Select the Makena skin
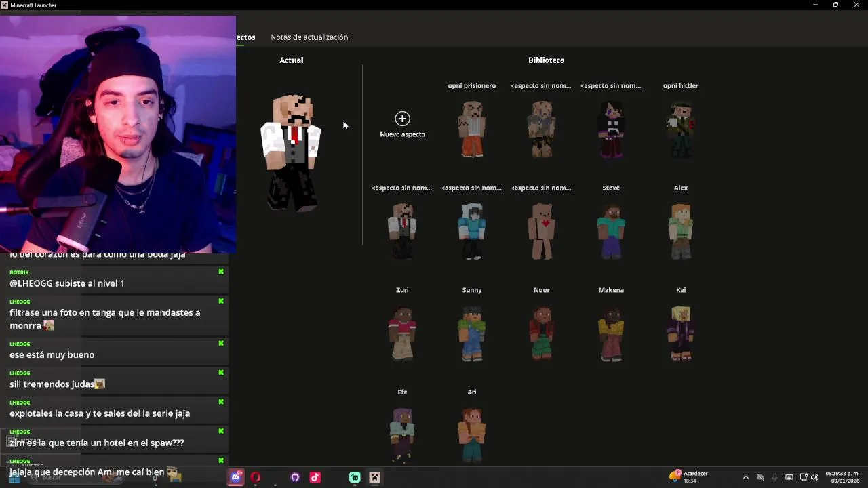This screenshot has width=868, height=488. click(611, 333)
